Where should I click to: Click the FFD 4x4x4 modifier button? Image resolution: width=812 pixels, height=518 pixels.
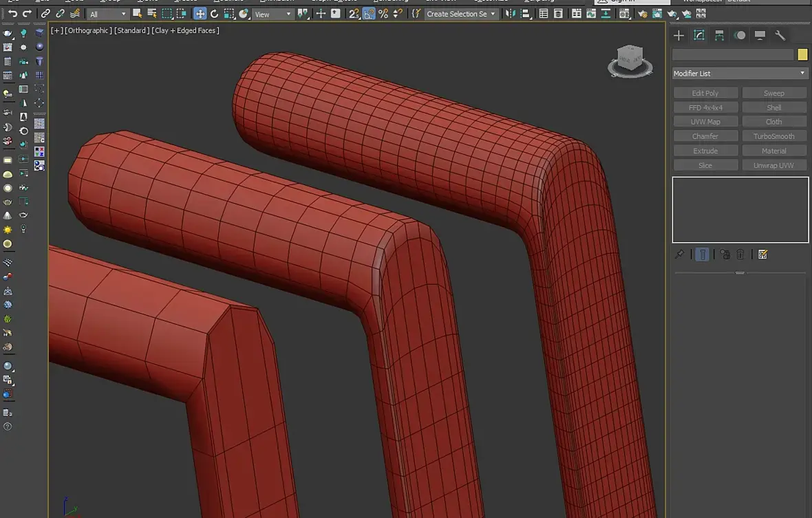(x=705, y=107)
